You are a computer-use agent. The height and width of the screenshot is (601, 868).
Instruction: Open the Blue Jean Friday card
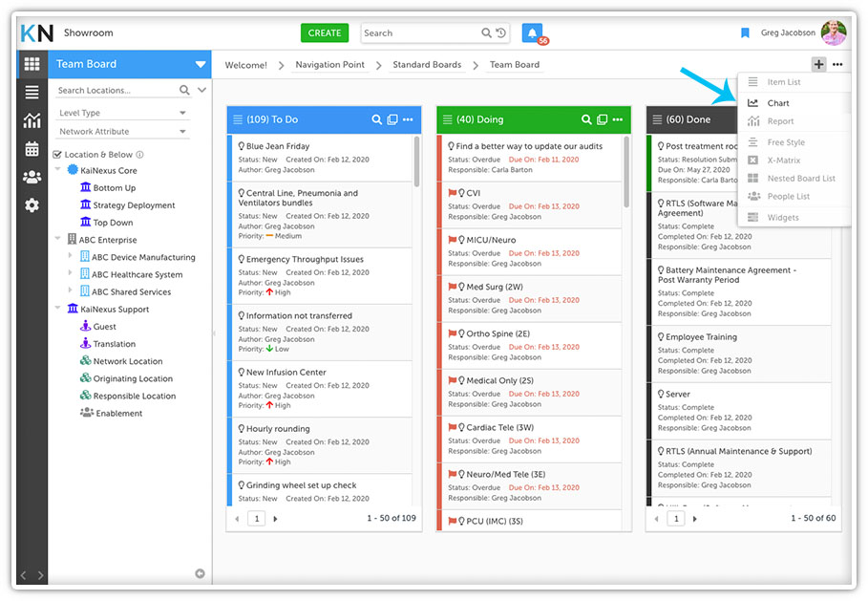point(322,158)
